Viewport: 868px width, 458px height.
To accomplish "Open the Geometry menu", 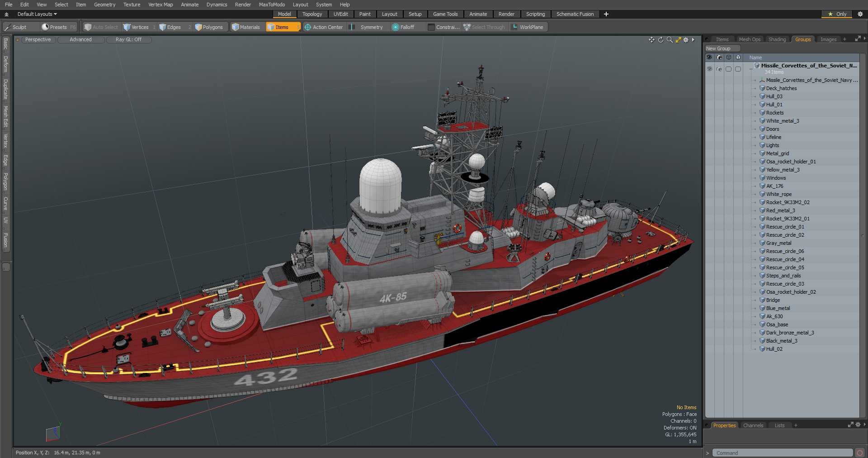I will [104, 5].
